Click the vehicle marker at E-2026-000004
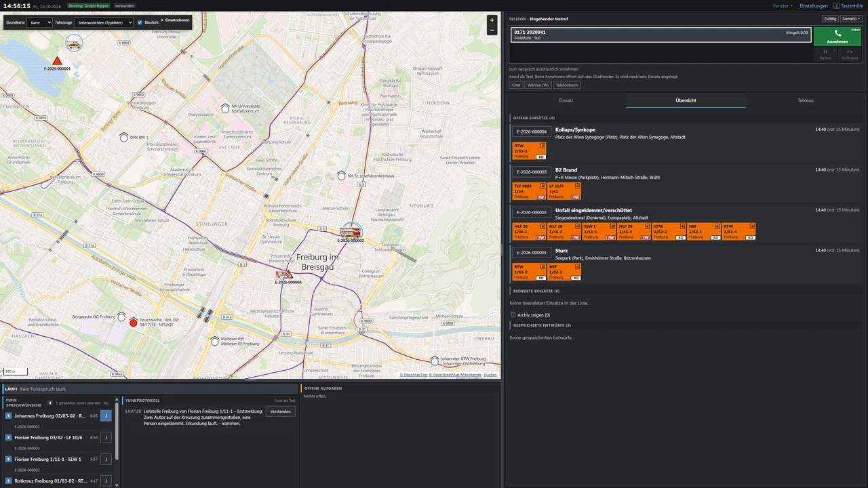 pos(285,274)
